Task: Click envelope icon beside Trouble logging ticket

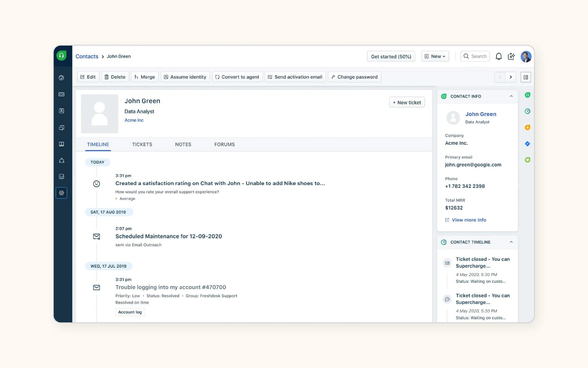Action: pyautogui.click(x=96, y=287)
